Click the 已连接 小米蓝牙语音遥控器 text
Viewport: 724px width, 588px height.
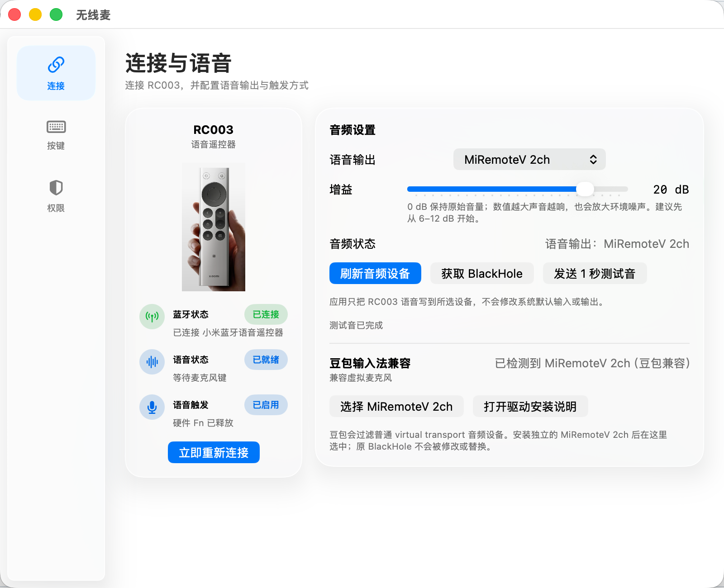click(x=228, y=332)
